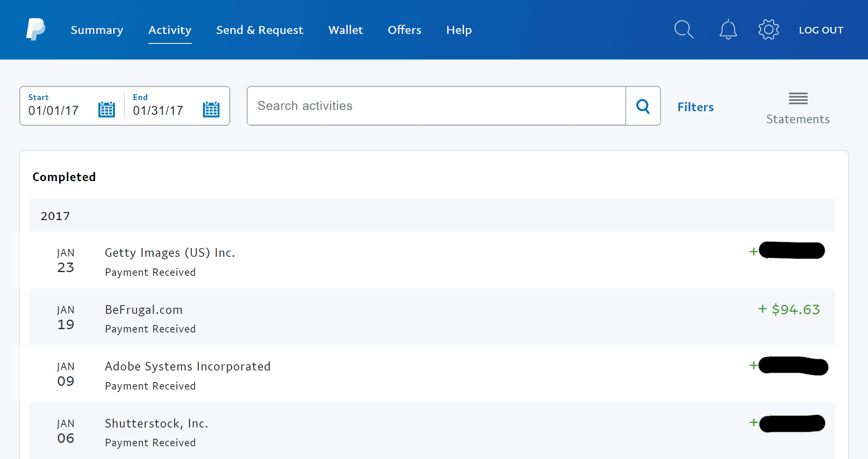Click the PayPal logo icon

click(x=36, y=29)
